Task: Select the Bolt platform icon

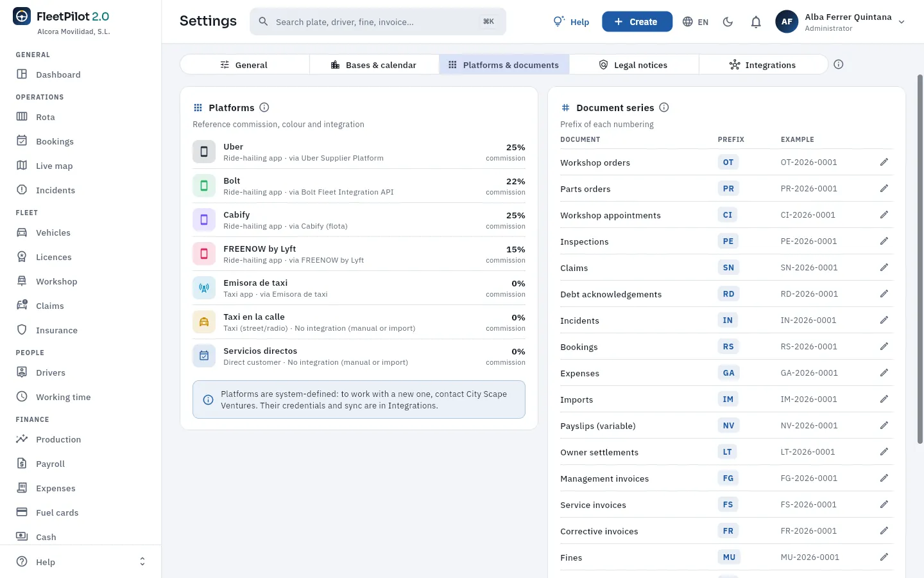Action: [204, 186]
